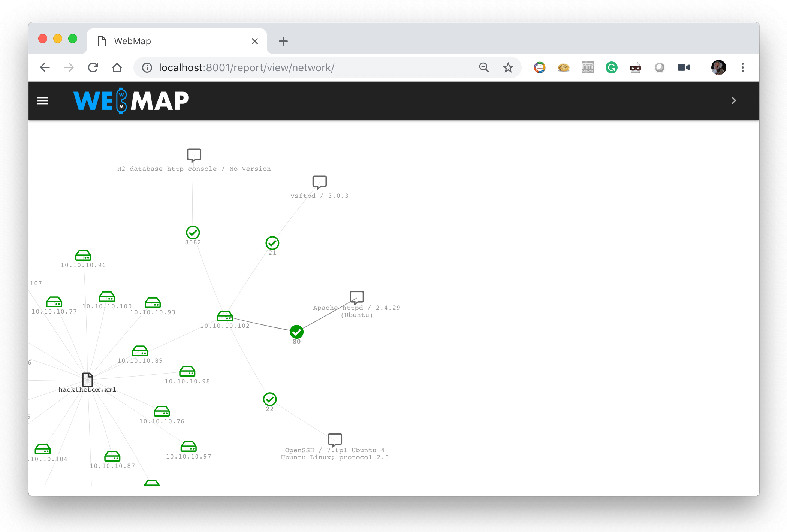
Task: Click the browser three-dot options menu
Action: (742, 67)
